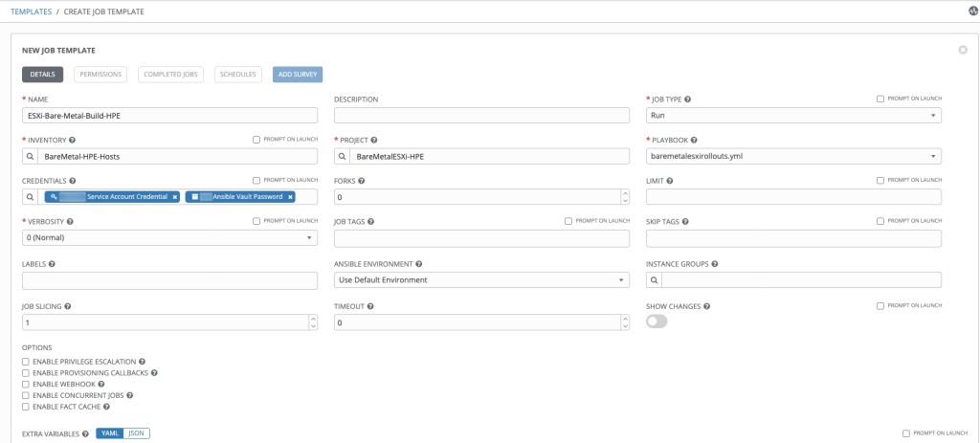Close the New Job Template panel

tap(962, 49)
